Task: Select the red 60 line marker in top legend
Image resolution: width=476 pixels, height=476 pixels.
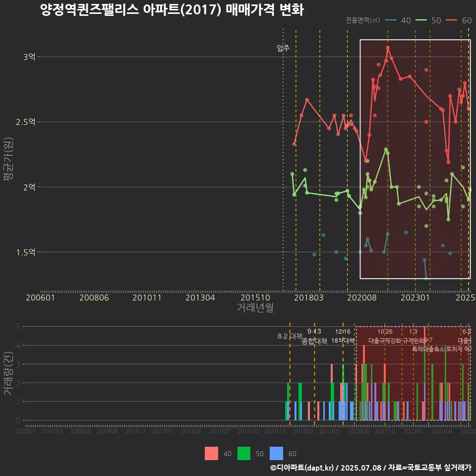Action: 451,20
